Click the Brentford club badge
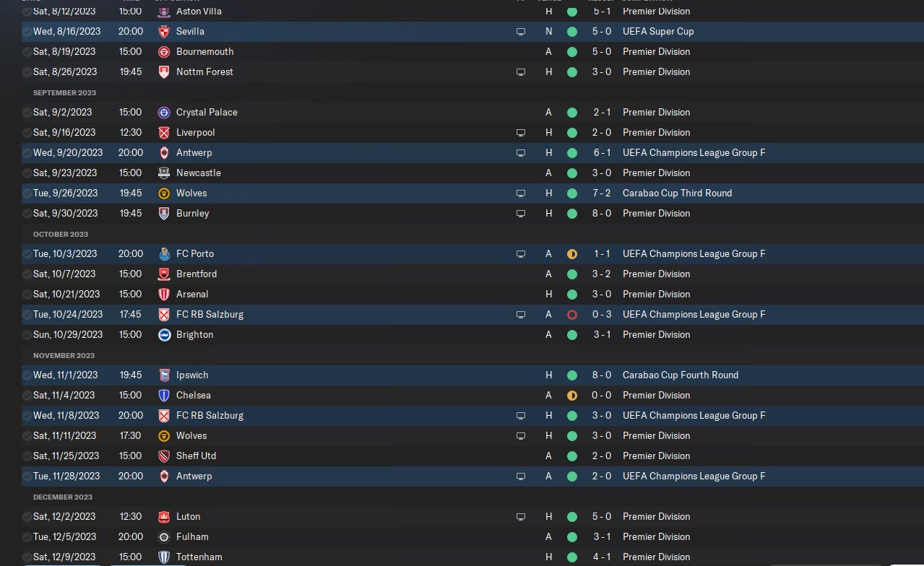Screen dimensions: 924x566 coord(164,274)
